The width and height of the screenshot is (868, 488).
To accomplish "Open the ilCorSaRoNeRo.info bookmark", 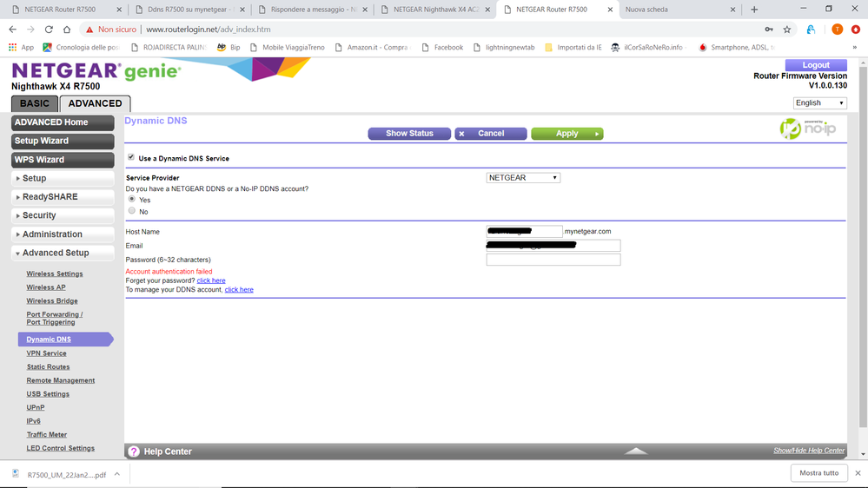I will click(x=649, y=48).
